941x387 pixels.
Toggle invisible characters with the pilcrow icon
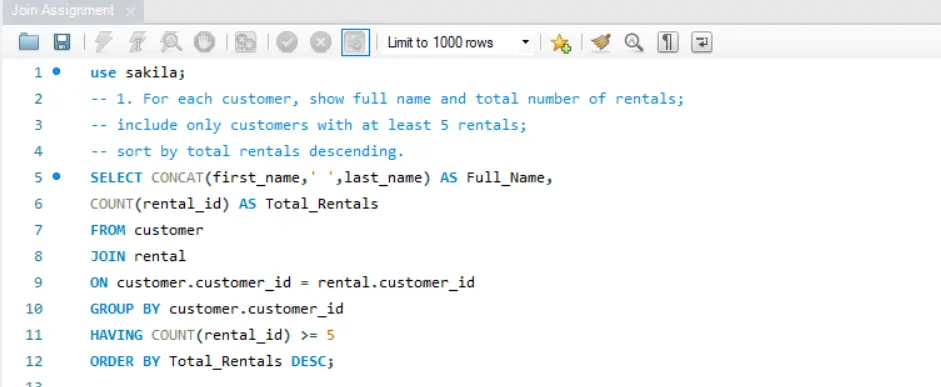[x=667, y=42]
